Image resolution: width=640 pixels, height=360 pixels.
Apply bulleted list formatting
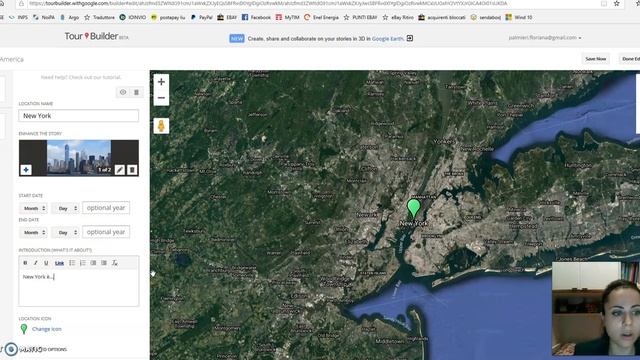(x=72, y=263)
